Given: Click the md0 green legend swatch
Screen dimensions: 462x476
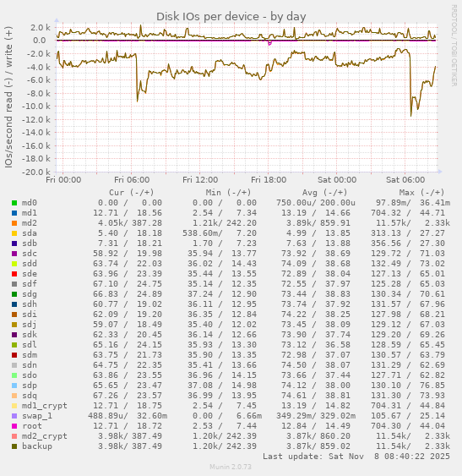Looking at the screenshot, I should pyautogui.click(x=14, y=203).
